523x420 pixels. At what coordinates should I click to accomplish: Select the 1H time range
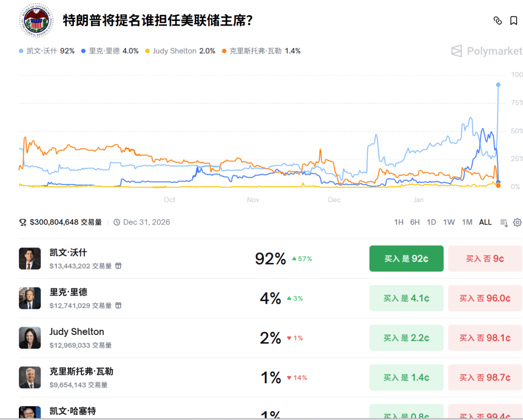(399, 222)
